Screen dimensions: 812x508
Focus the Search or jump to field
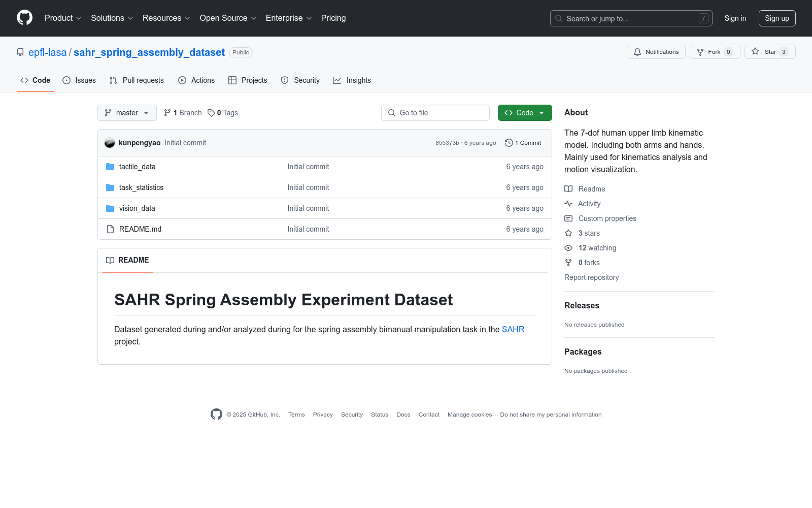pyautogui.click(x=631, y=18)
